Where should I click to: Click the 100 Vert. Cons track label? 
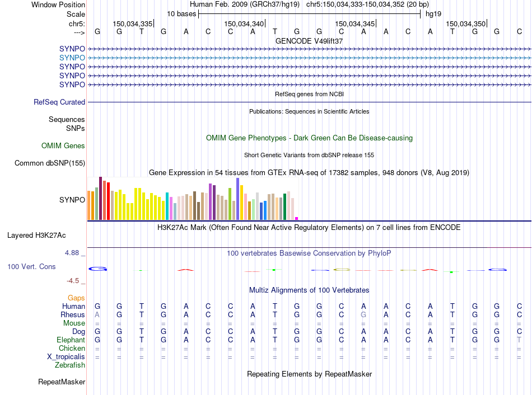pos(31,267)
